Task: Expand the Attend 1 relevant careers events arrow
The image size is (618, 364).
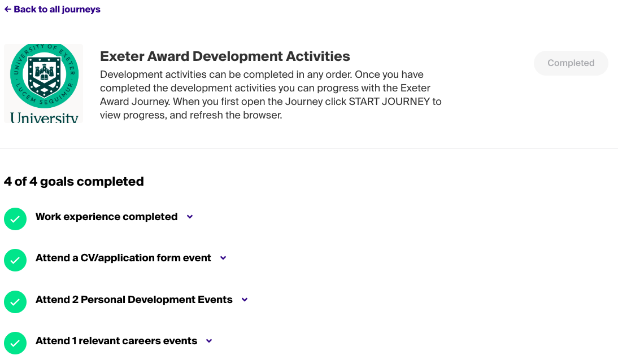Action: point(209,341)
